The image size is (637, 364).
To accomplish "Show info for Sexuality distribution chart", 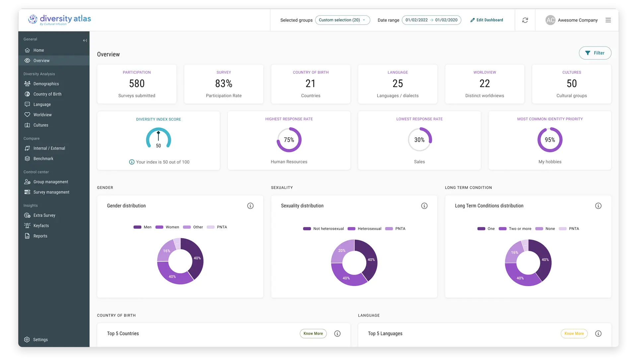I will pos(424,206).
